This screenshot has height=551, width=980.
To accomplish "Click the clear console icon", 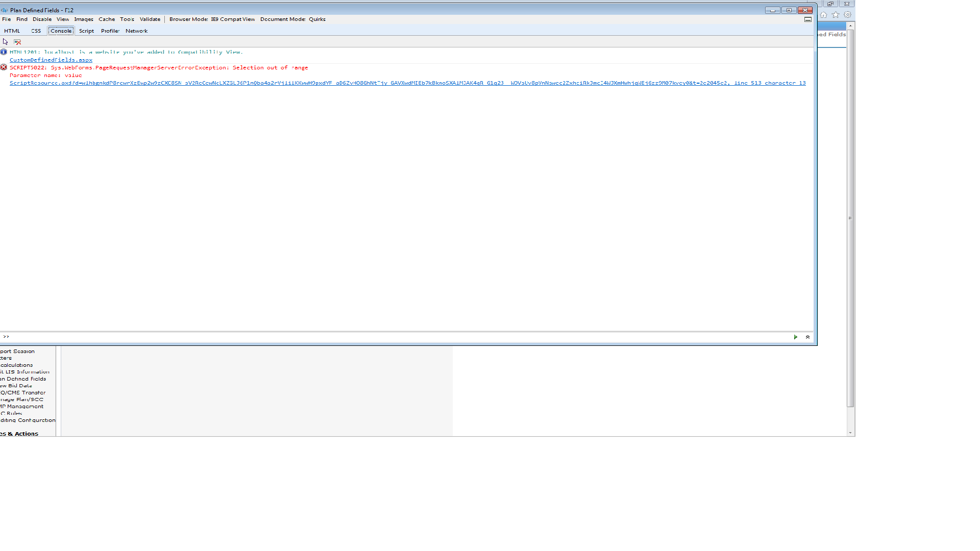I will pyautogui.click(x=17, y=42).
